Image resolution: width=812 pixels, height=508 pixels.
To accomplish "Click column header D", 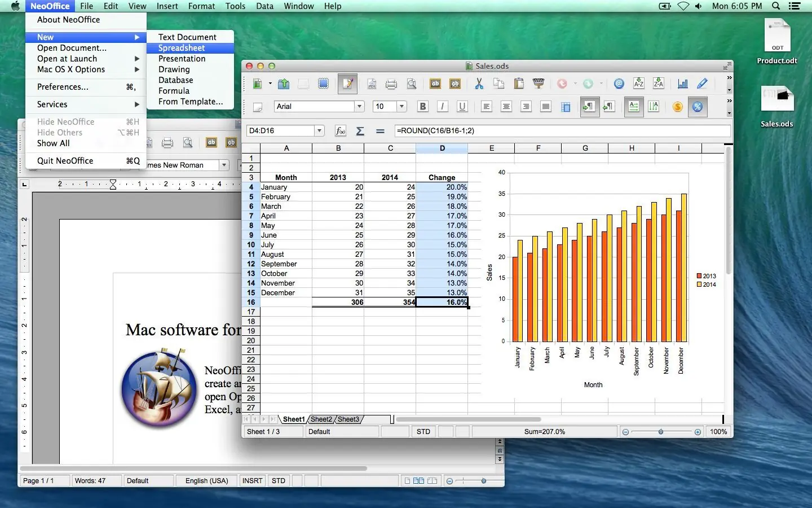I will (x=442, y=148).
